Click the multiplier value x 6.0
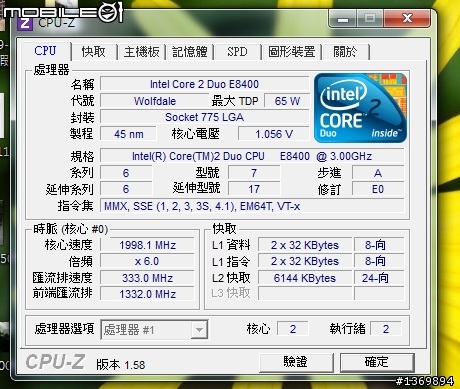Image resolution: width=460 pixels, height=389 pixels. click(x=147, y=261)
